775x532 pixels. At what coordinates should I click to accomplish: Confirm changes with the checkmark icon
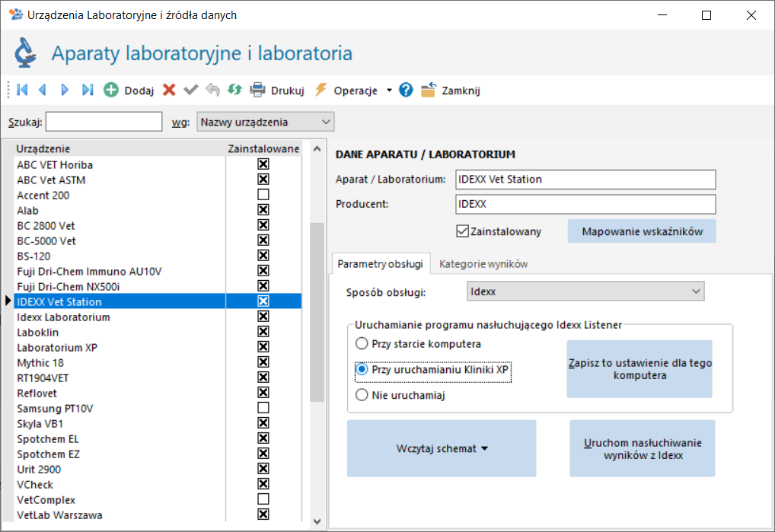[x=191, y=90]
